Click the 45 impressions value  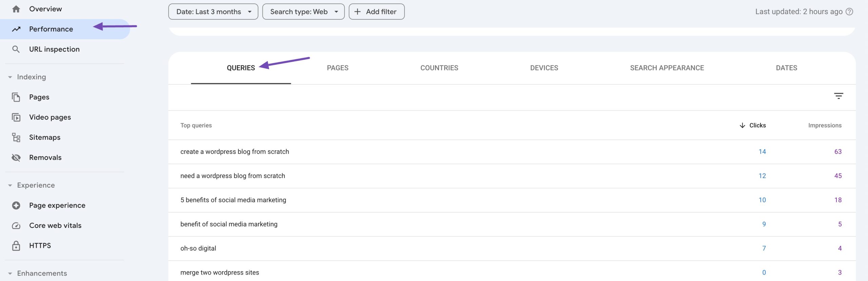tap(838, 176)
